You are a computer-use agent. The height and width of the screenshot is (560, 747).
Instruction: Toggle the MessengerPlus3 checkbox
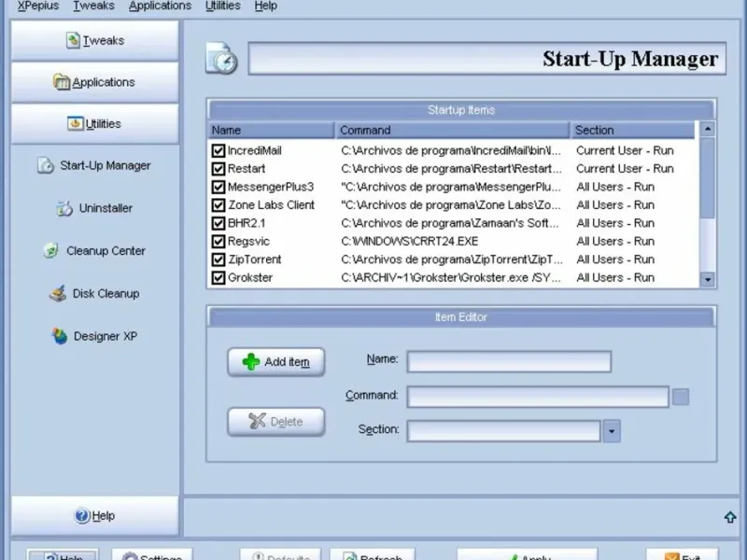pyautogui.click(x=218, y=188)
